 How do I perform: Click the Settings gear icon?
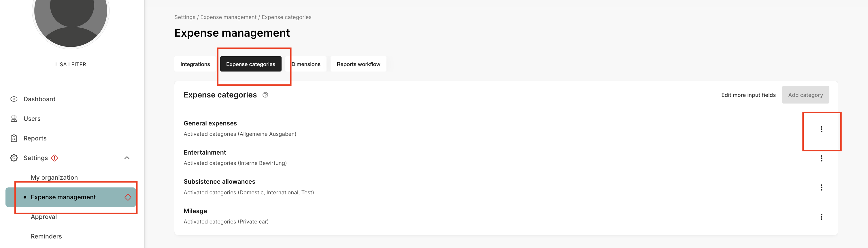[x=14, y=158]
